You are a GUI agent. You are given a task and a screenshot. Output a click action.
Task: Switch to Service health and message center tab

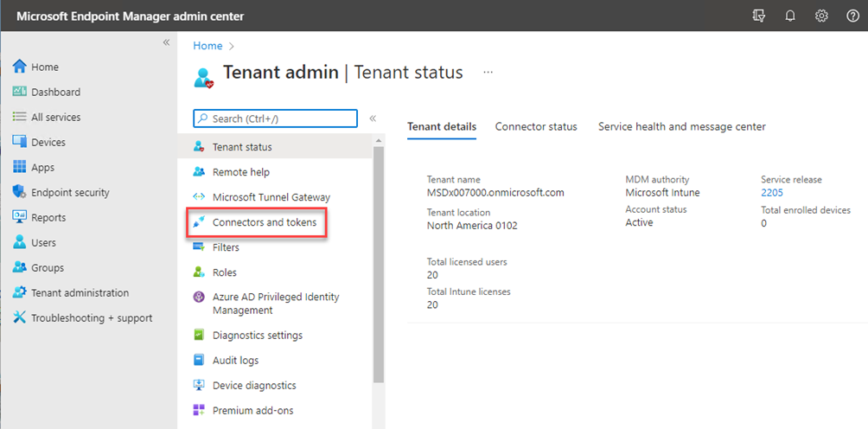pyautogui.click(x=682, y=127)
